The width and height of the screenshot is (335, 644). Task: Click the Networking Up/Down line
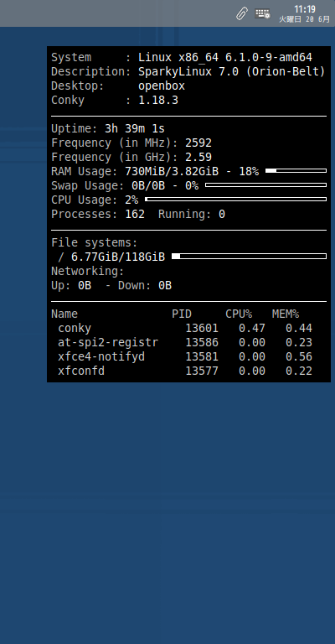[111, 285]
